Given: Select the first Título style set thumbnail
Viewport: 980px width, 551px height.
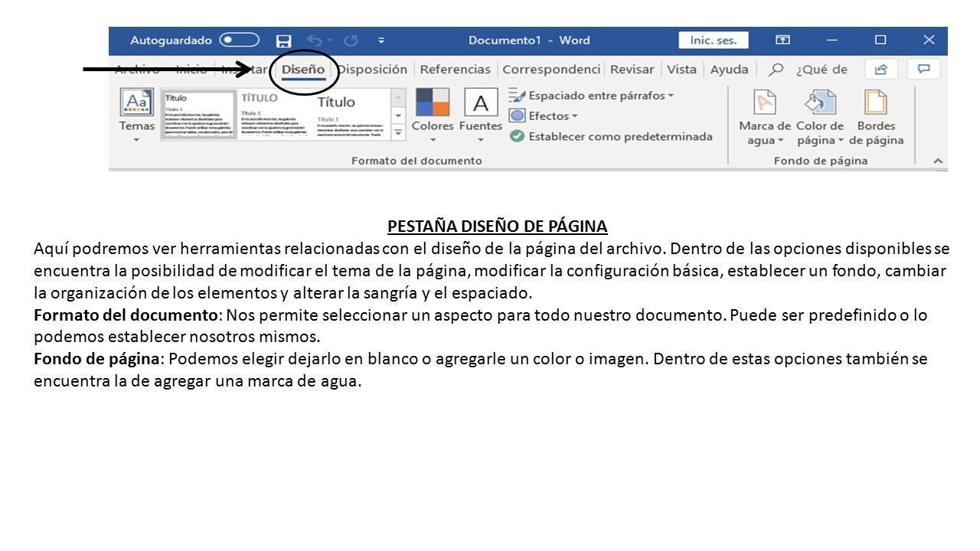Looking at the screenshot, I should pyautogui.click(x=198, y=115).
